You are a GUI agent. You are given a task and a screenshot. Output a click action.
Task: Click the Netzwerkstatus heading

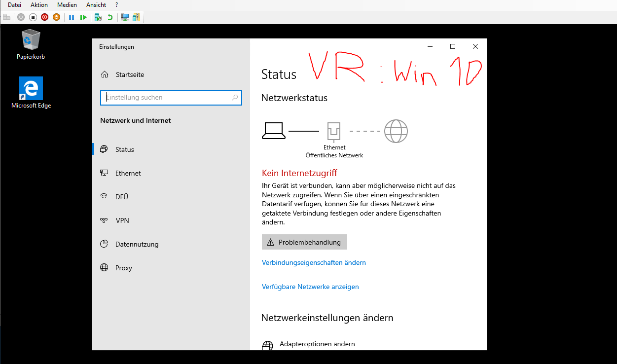[x=294, y=98]
